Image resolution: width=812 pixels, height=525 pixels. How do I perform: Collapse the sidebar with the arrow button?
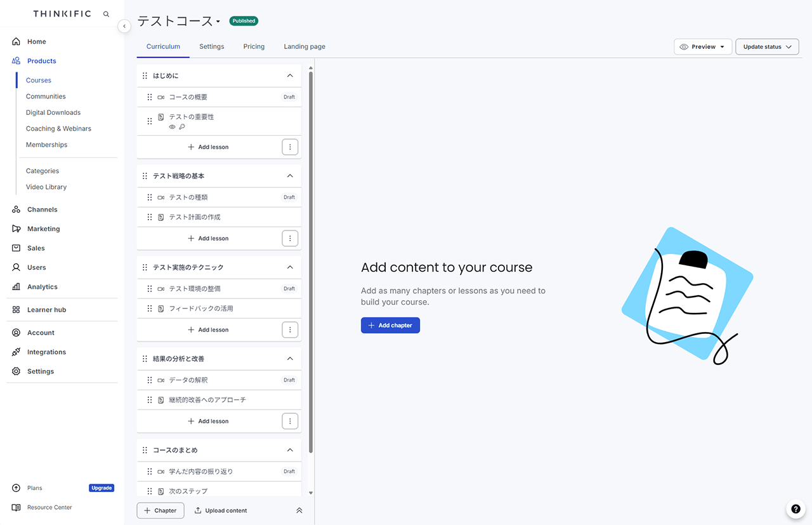click(x=124, y=26)
